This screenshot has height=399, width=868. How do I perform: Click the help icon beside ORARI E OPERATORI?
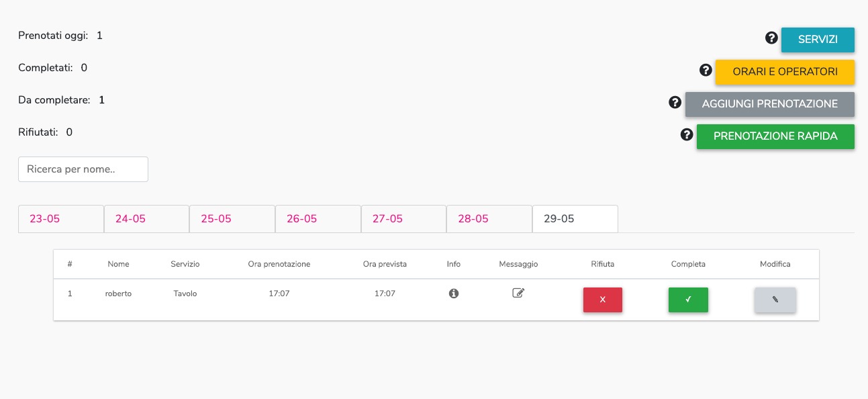tap(706, 70)
